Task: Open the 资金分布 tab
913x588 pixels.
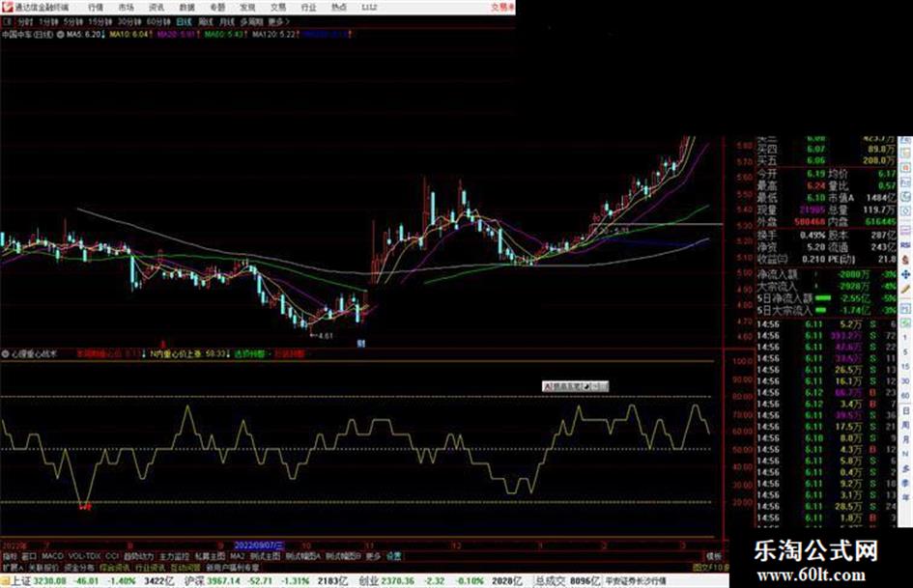Action: tap(78, 567)
